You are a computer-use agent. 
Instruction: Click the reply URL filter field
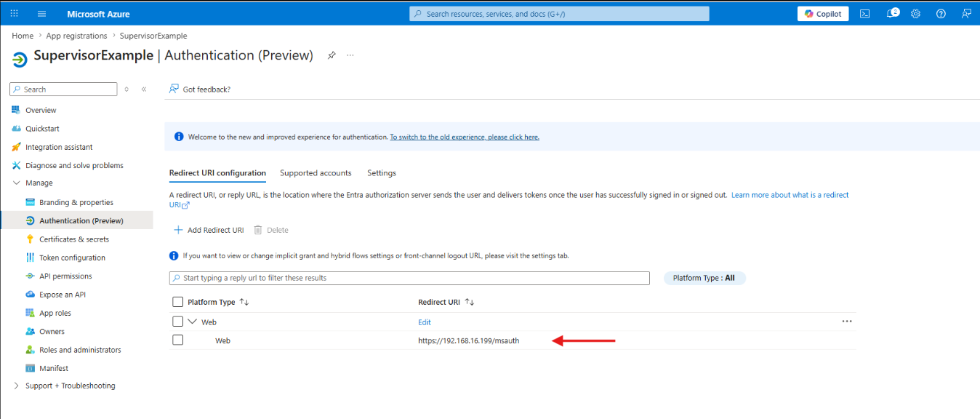(409, 278)
